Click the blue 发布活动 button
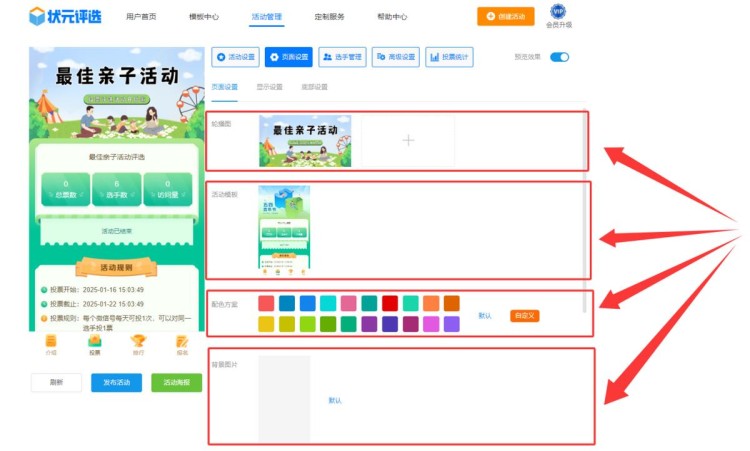The width and height of the screenshot is (750, 451). point(117,382)
